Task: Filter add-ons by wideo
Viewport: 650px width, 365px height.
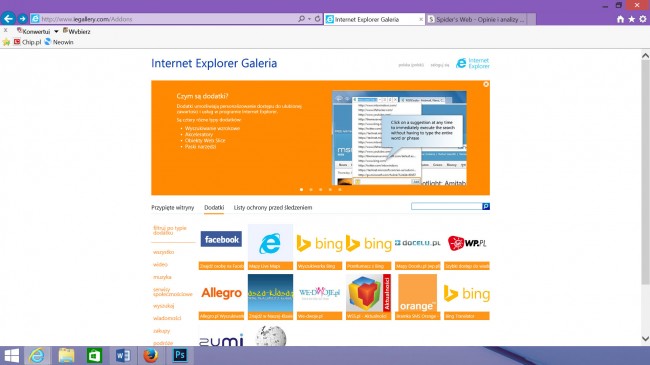Action: (x=160, y=265)
